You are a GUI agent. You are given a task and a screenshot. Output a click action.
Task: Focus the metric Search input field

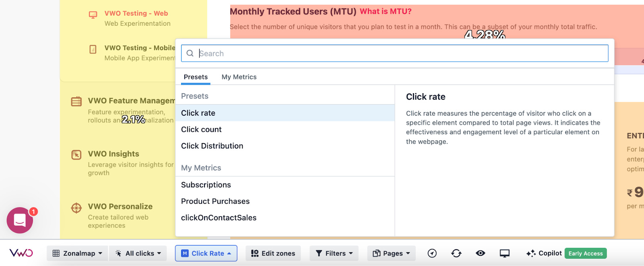point(394,53)
